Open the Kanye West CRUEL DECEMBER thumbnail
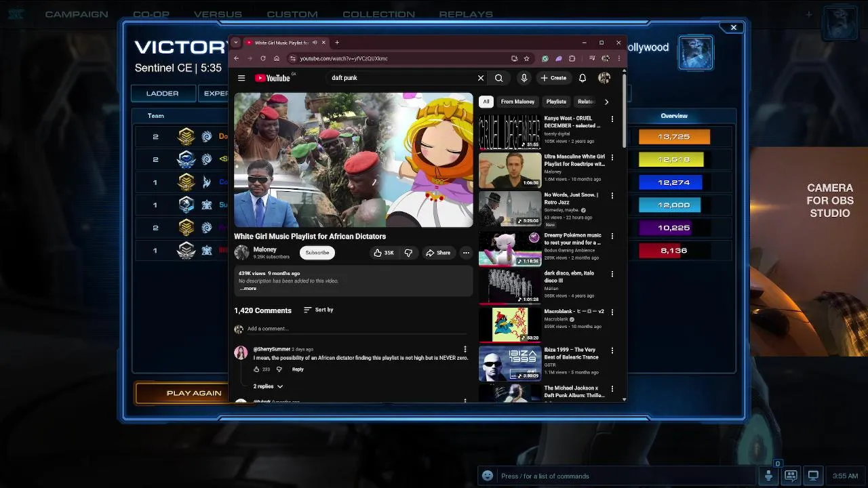 coord(510,131)
